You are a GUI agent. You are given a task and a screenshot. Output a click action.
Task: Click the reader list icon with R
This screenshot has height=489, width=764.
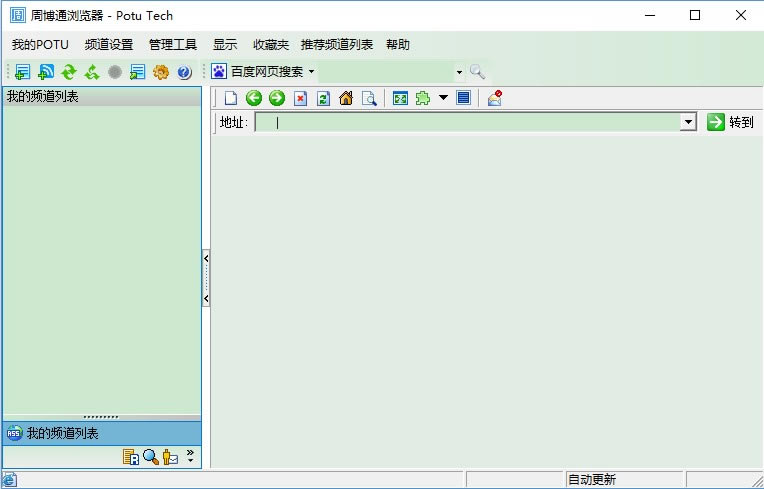(x=131, y=457)
